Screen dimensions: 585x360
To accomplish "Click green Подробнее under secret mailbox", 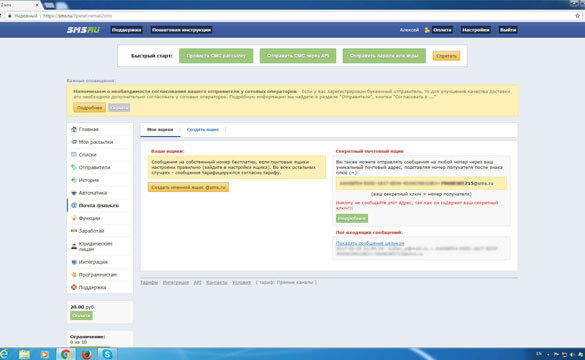I will (352, 218).
